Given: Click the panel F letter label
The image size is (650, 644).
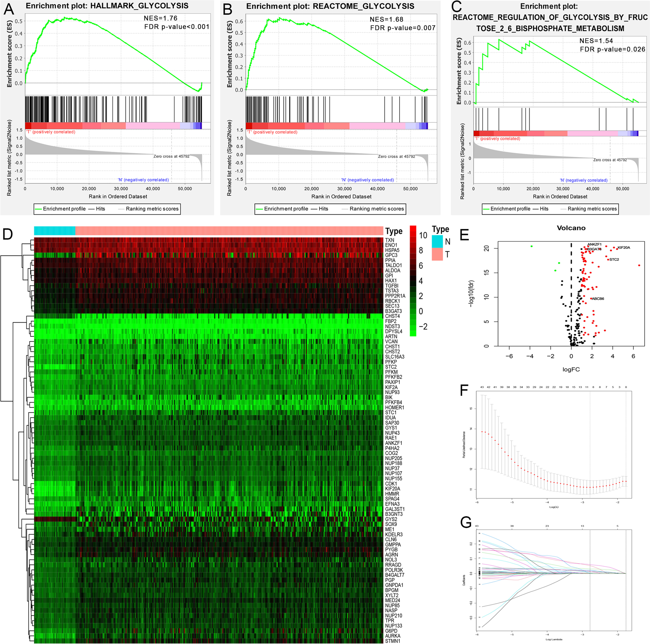Looking at the screenshot, I should (x=464, y=391).
